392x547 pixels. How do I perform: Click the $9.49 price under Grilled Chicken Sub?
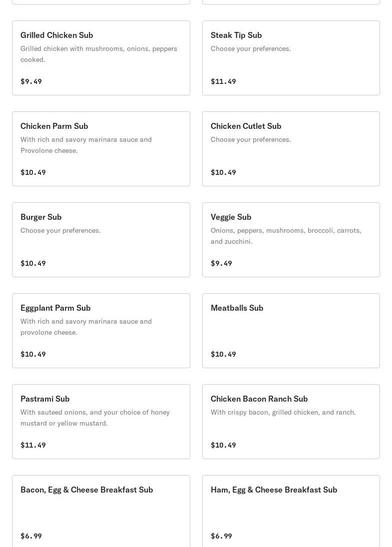[31, 81]
